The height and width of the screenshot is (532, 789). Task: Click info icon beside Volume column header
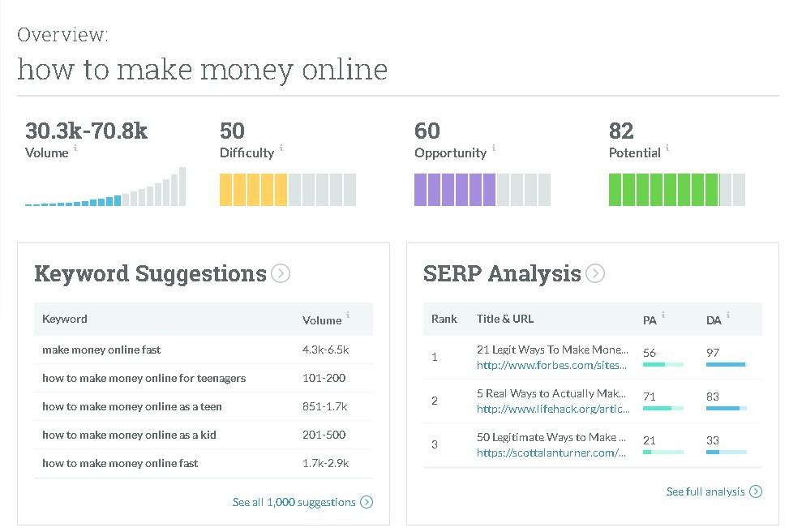[348, 315]
